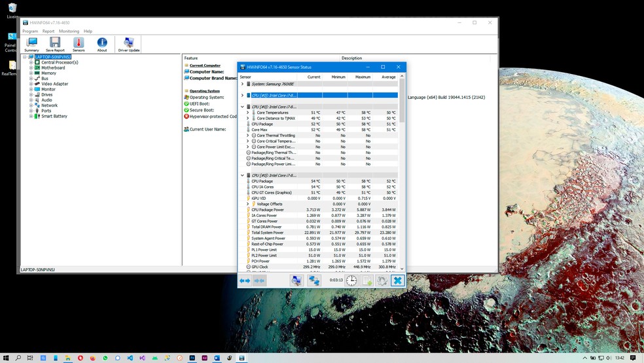Expand the Drives tree node
This screenshot has width=644, height=363.
31,94
